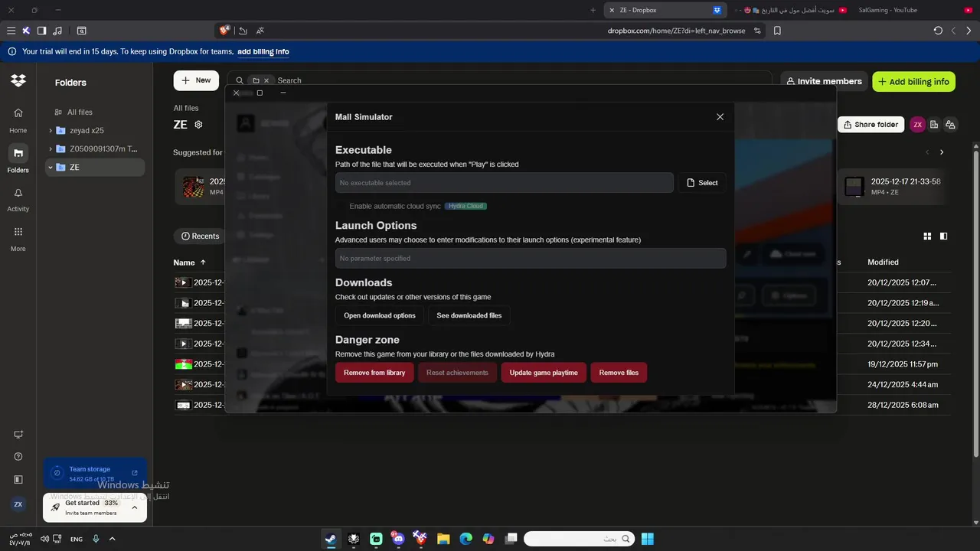Click See downloaded files button
The height and width of the screenshot is (551, 980).
pyautogui.click(x=469, y=315)
